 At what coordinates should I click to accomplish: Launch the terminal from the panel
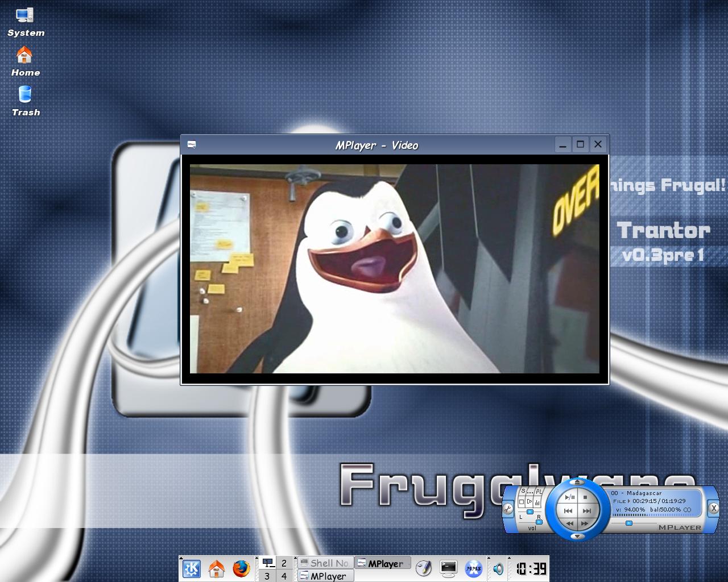coord(449,568)
